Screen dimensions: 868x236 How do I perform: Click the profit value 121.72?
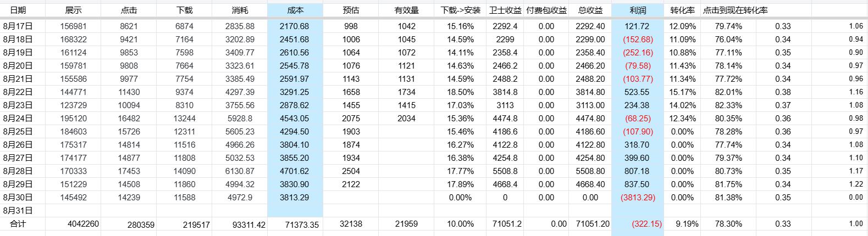point(637,26)
